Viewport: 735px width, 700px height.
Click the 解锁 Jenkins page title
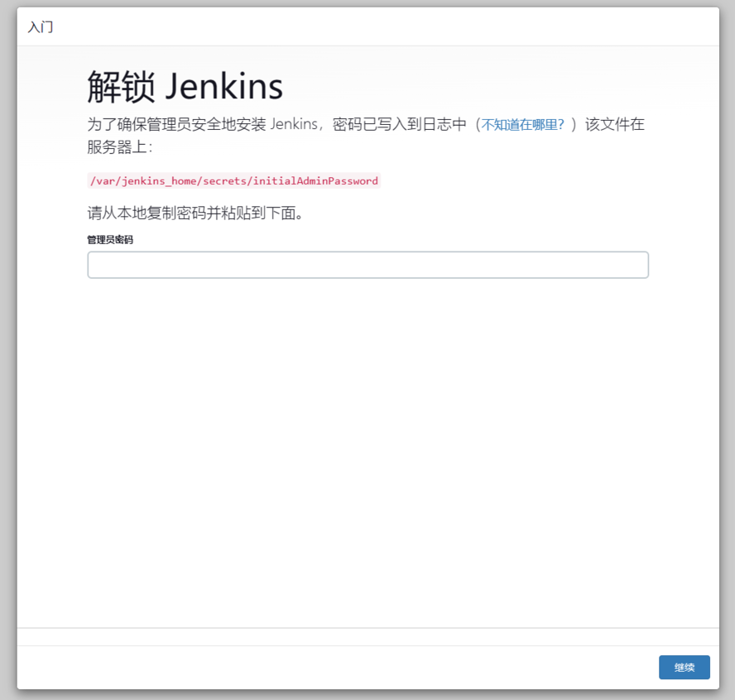[x=184, y=85]
